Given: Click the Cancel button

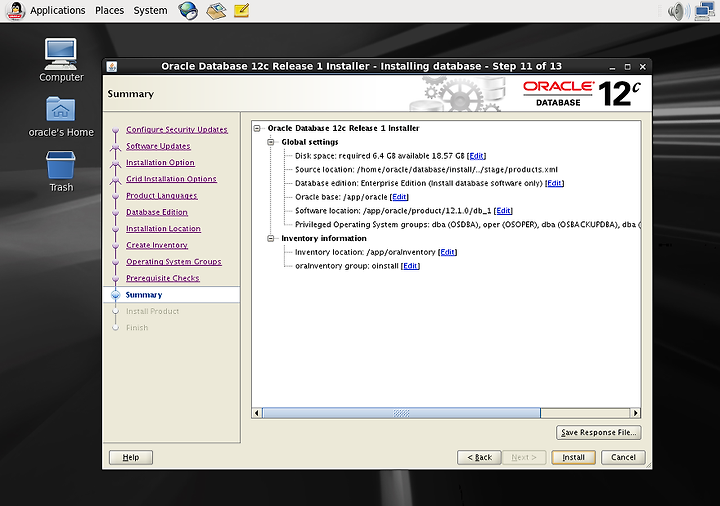Looking at the screenshot, I should pyautogui.click(x=623, y=457).
